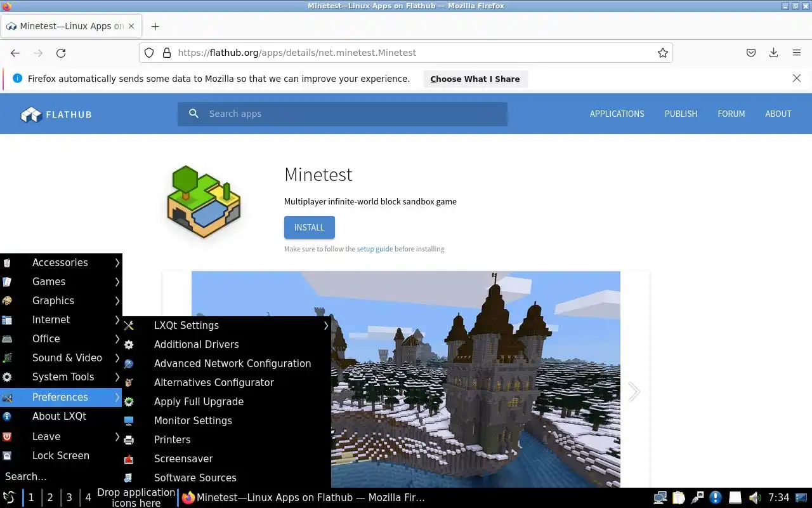Open the clipboard tray icon
Viewport: 812px width, 508px height.
click(679, 497)
